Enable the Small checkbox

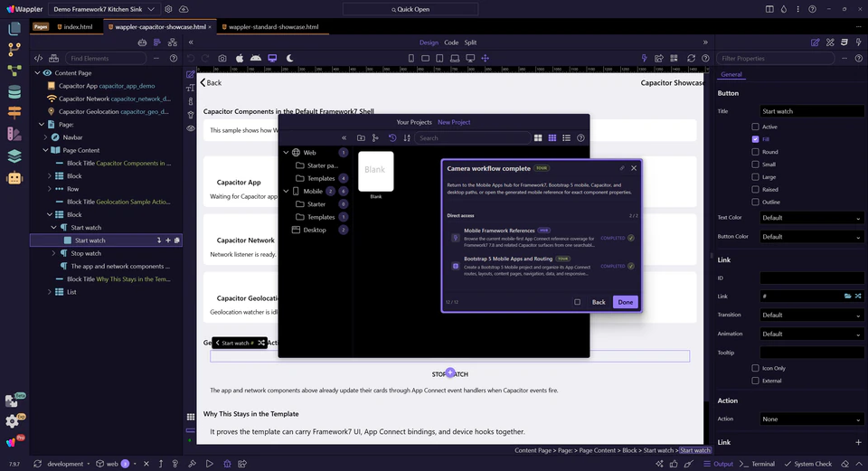(755, 165)
